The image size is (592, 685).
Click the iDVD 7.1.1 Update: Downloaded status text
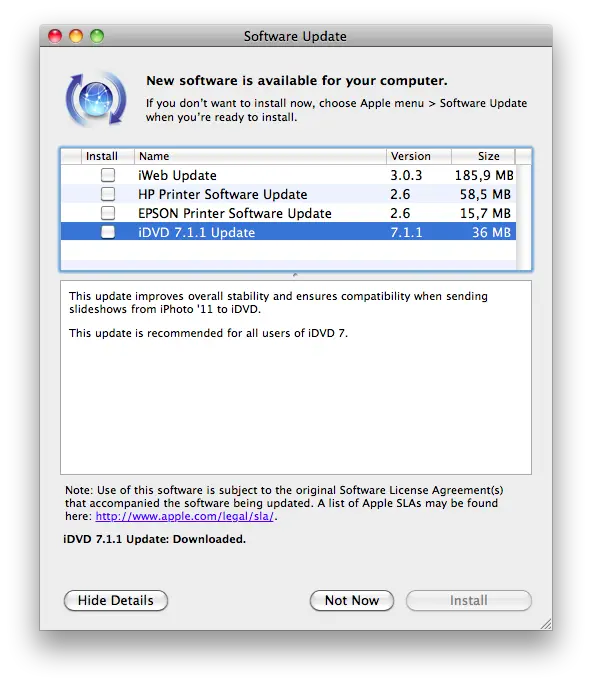155,539
